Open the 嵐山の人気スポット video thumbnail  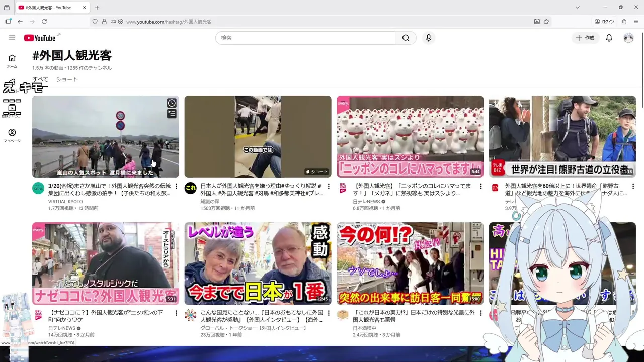click(x=106, y=137)
